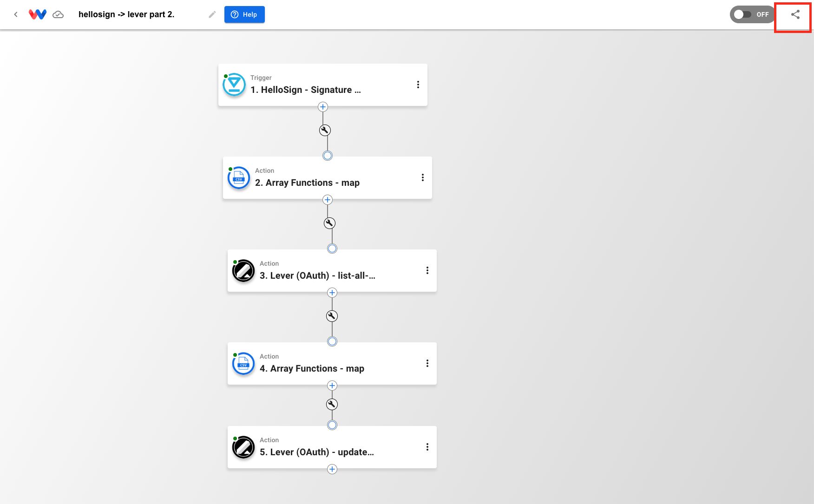Click the recipe title hellosign -> lever part 2
This screenshot has width=814, height=504.
tap(126, 14)
